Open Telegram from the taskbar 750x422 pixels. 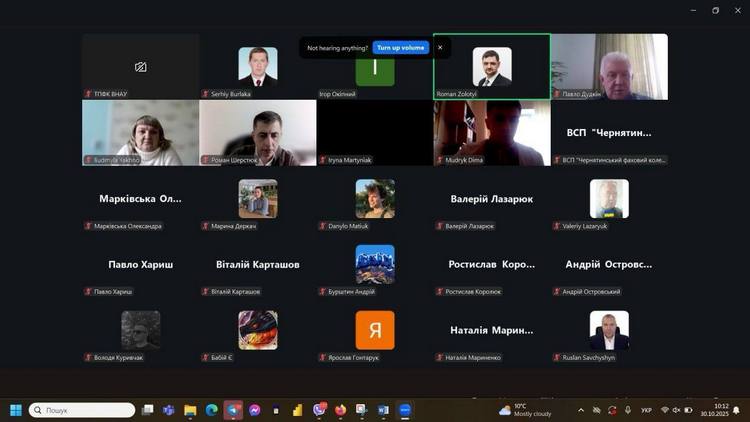point(233,410)
